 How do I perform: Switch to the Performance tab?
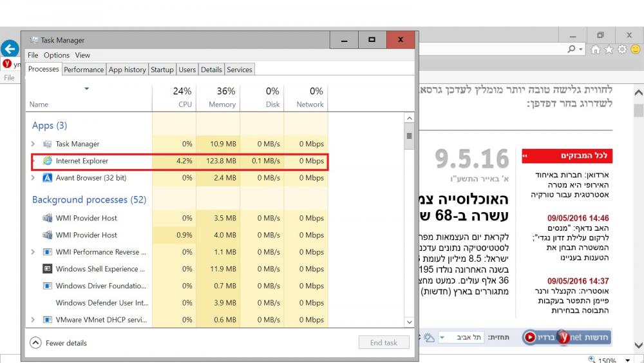pyautogui.click(x=84, y=70)
